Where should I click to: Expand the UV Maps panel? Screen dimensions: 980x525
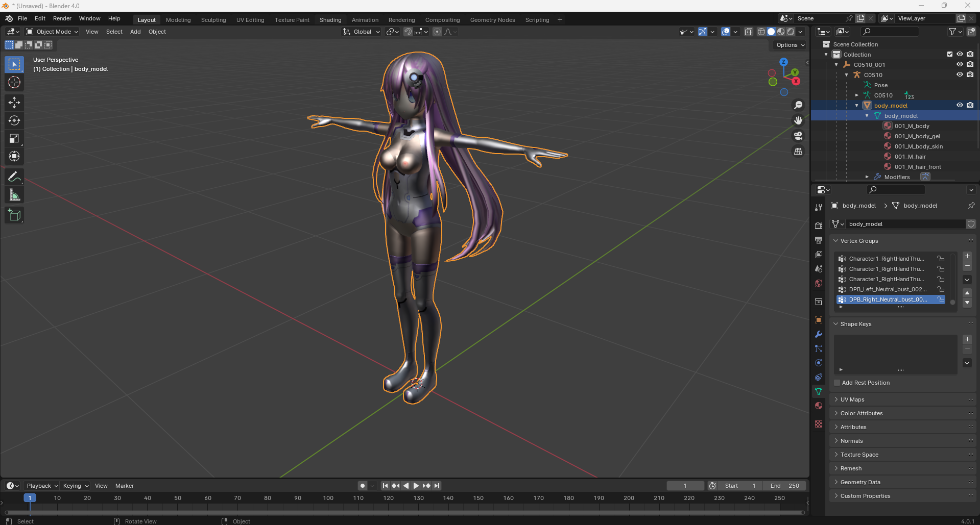852,399
